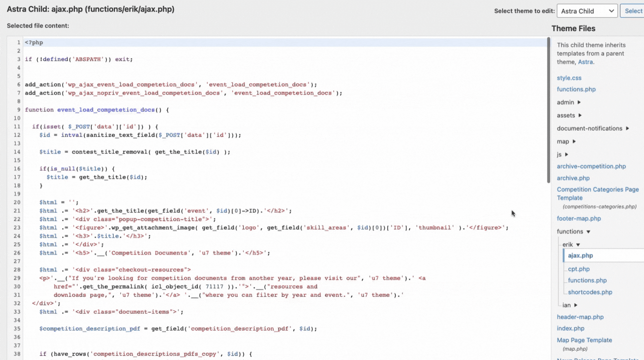644x360 pixels.
Task: Open cpt.php in the erik folder
Action: click(x=579, y=269)
